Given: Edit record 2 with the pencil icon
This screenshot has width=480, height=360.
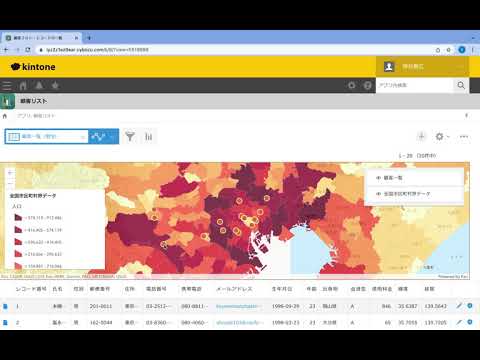Looking at the screenshot, I should click(459, 322).
